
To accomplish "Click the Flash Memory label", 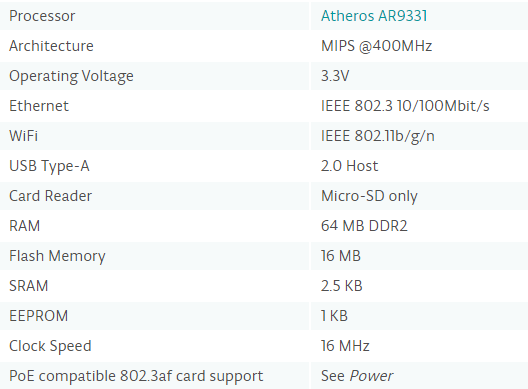I will 57,256.
